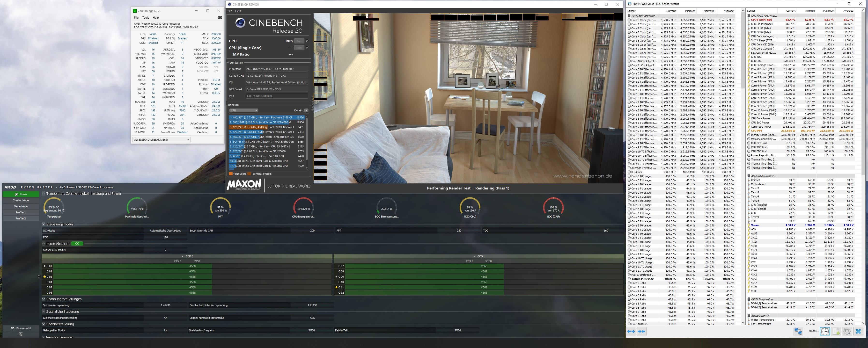Image resolution: width=868 pixels, height=348 pixels.
Task: Take a ZenTimings screenshot with the camera icon
Action: tap(220, 17)
